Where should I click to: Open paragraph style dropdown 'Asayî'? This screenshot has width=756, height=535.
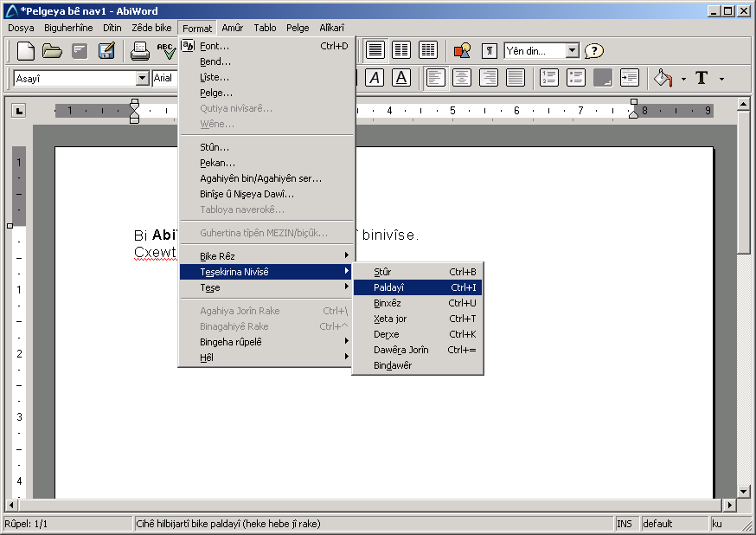(142, 78)
